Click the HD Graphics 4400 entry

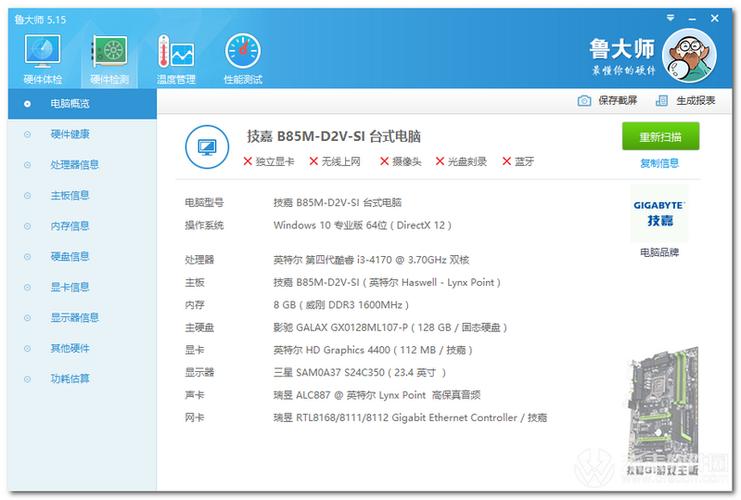373,350
